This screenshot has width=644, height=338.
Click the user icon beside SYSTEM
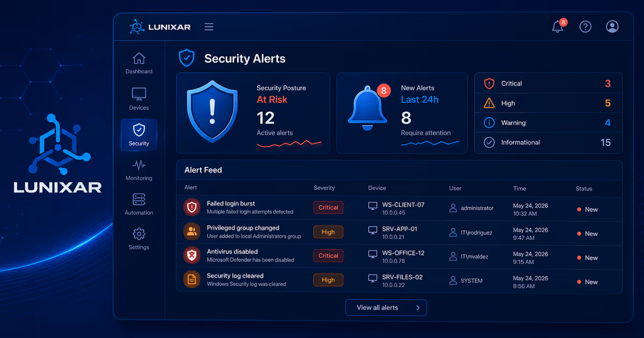[x=453, y=281]
